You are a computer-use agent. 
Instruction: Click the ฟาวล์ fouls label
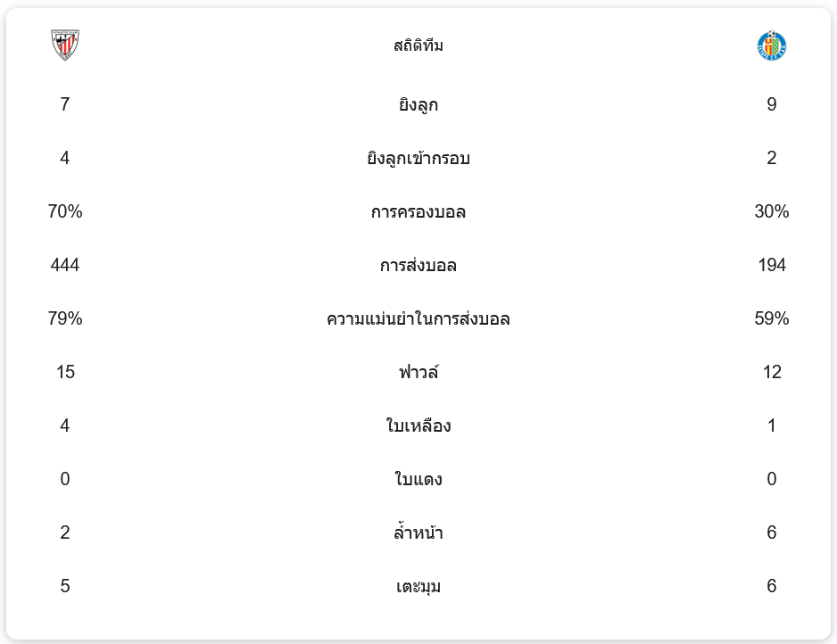pos(418,373)
